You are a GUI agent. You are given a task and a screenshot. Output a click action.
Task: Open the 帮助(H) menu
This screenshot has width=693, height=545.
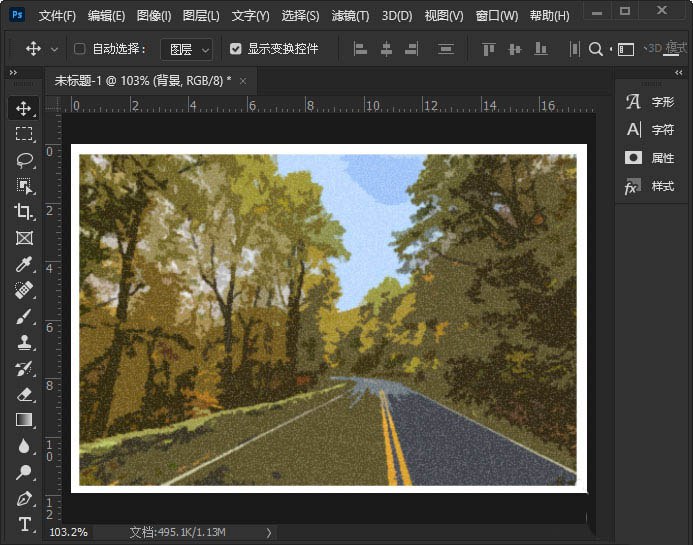[549, 16]
